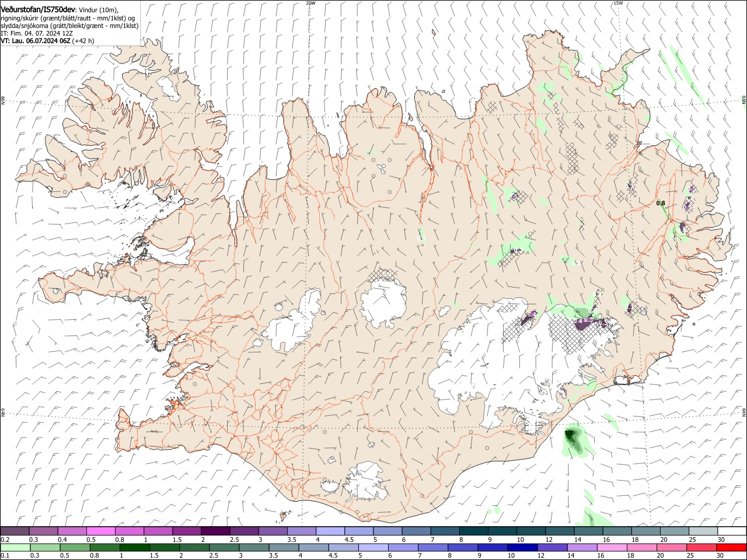The width and height of the screenshot is (747, 560).
Task: Click the rain legend swatch between 4 and 4.5
Action: coord(313,547)
